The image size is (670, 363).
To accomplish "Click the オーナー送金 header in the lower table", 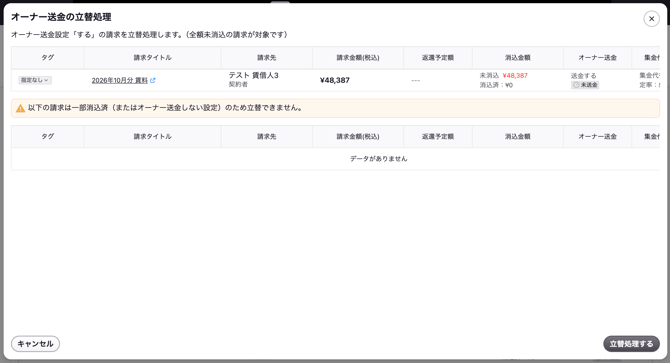I will tap(597, 137).
